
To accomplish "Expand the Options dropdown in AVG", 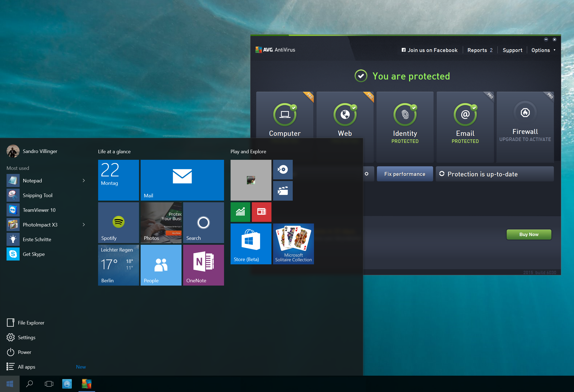I will point(543,50).
